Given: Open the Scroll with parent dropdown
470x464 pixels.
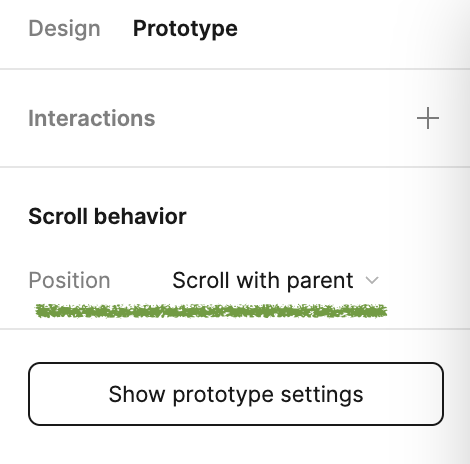Looking at the screenshot, I should click(275, 280).
